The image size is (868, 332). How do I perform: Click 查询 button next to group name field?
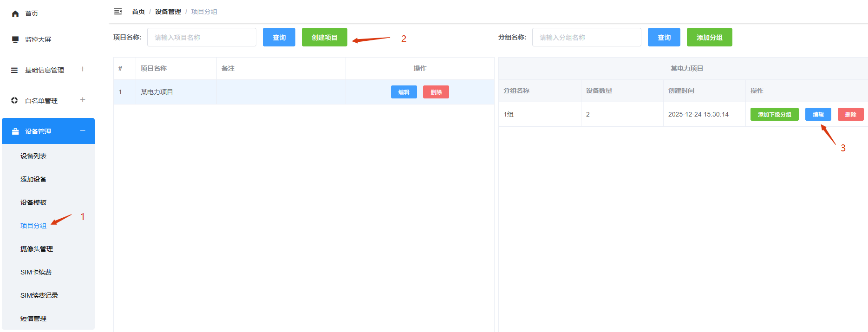pos(664,37)
